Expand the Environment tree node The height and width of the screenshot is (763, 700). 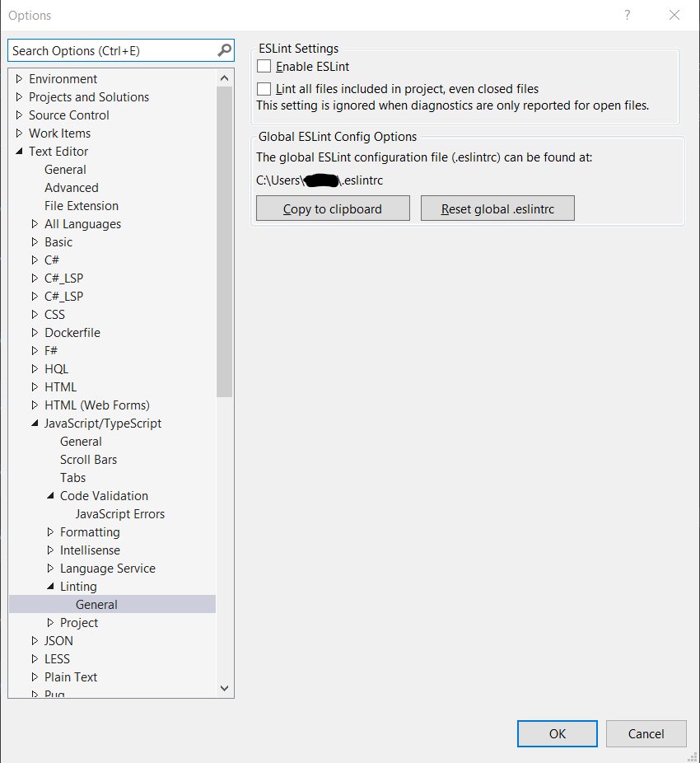[19, 78]
